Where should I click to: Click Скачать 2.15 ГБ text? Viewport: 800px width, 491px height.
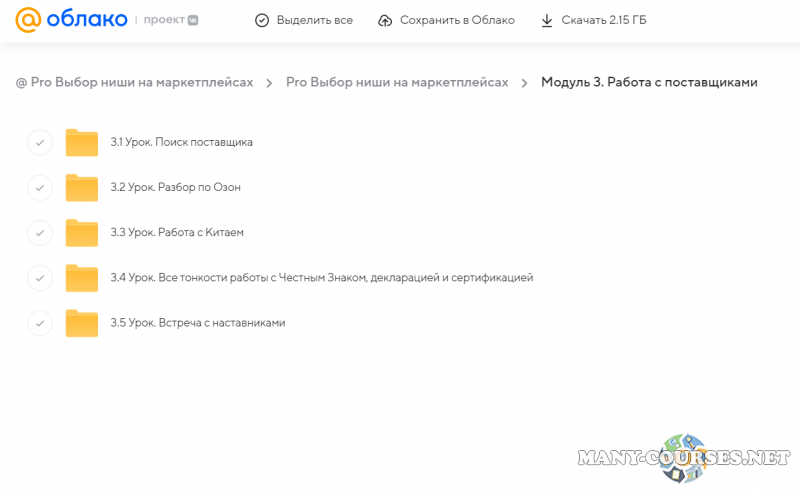(604, 20)
